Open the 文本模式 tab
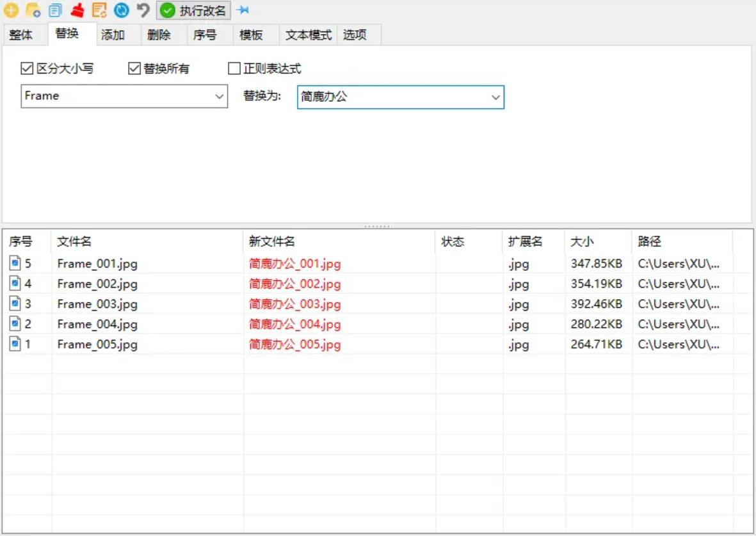 [309, 35]
